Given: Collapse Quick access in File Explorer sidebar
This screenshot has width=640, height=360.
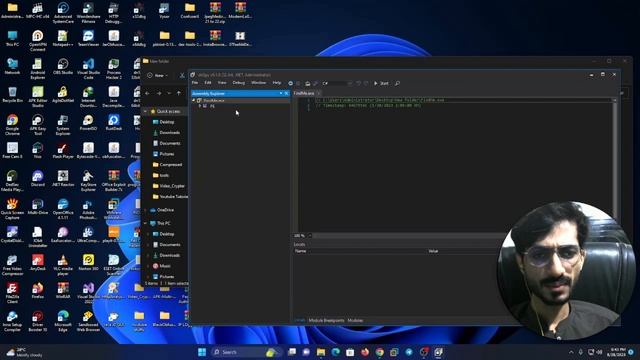Looking at the screenshot, I should pyautogui.click(x=145, y=111).
